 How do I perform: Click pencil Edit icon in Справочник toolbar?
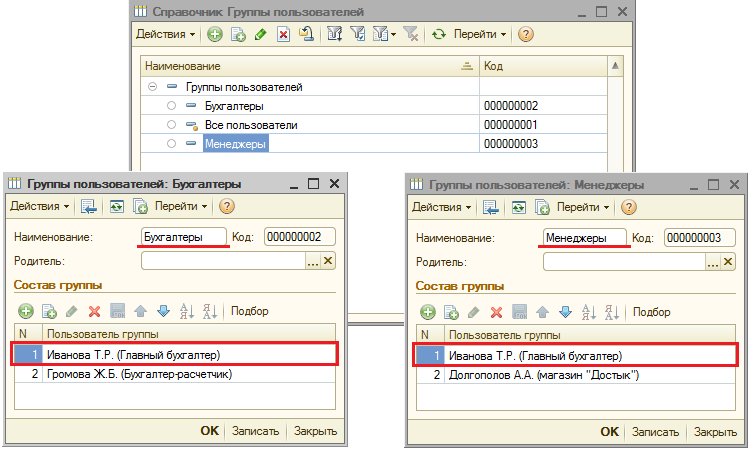pos(261,34)
